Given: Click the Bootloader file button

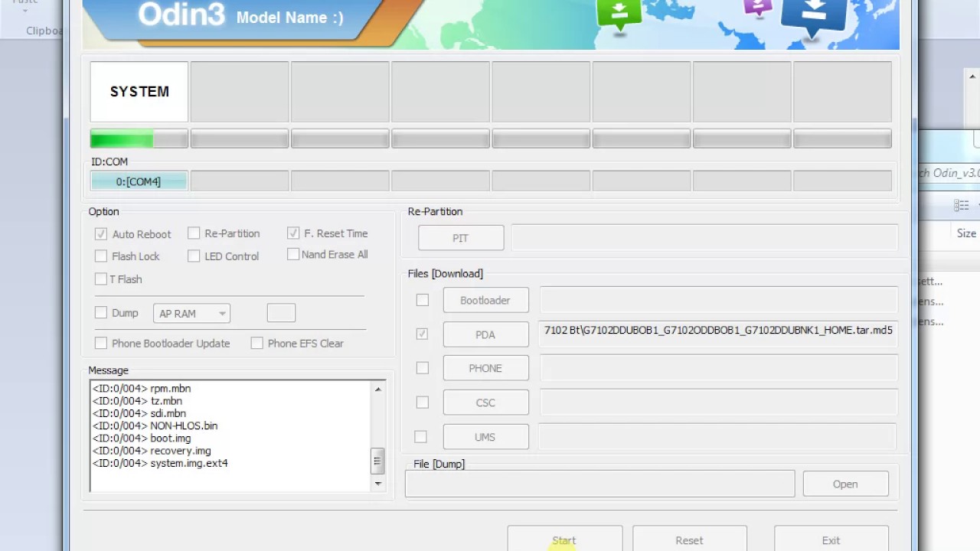Looking at the screenshot, I should pyautogui.click(x=485, y=300).
